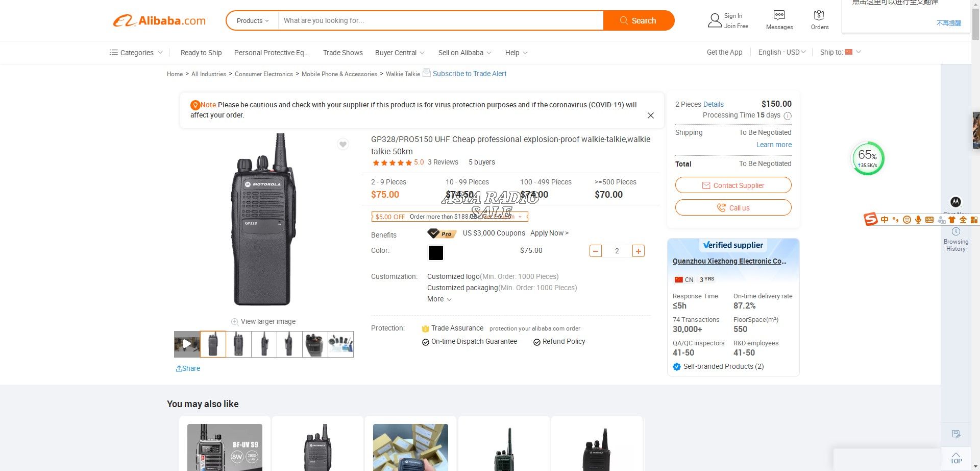Go back to TOP of page
980x471 pixels.
coord(956,458)
